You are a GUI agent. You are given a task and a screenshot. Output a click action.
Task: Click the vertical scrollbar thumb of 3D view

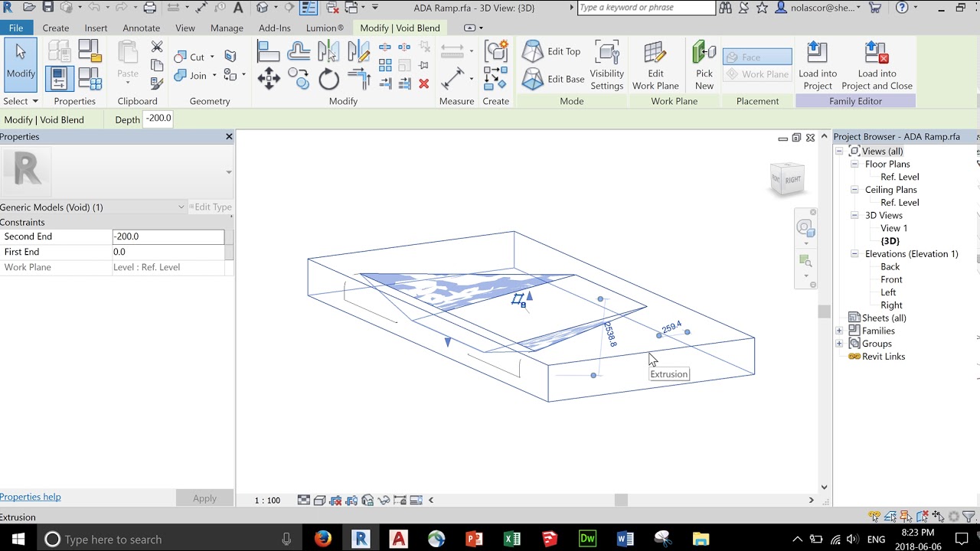coord(825,311)
